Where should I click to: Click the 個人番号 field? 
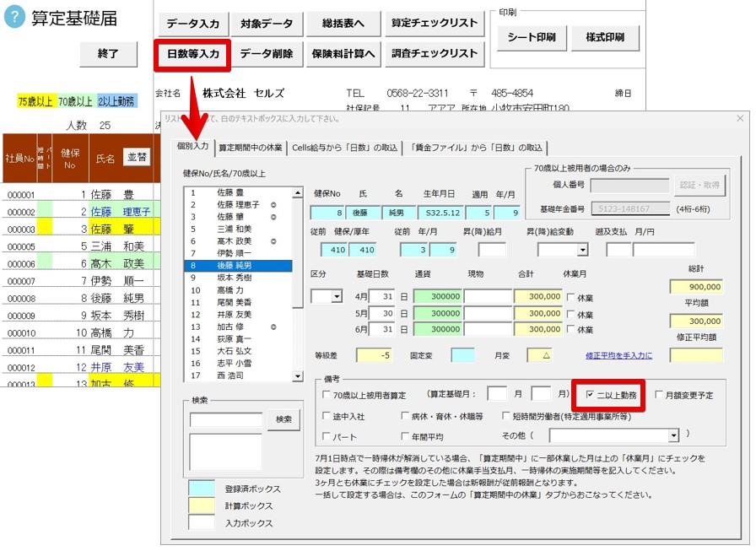(x=629, y=185)
